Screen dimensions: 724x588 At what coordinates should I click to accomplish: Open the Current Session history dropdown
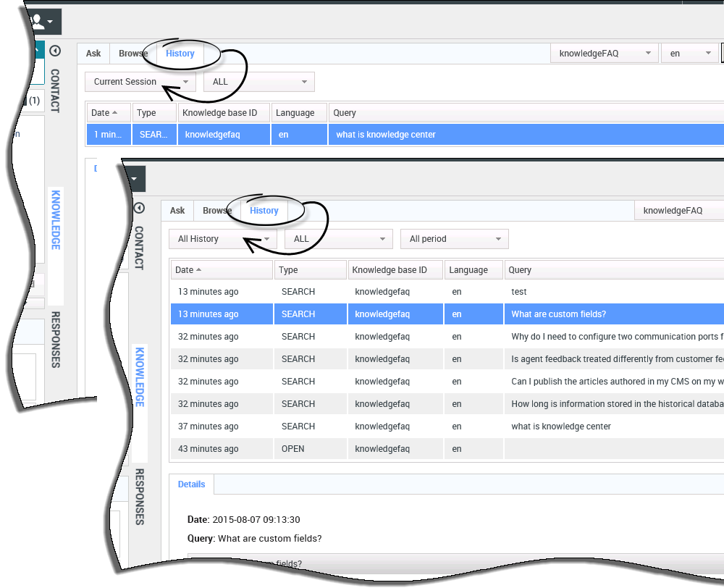point(140,82)
